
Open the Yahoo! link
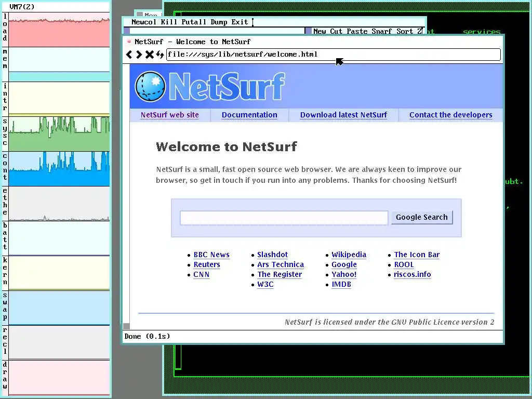(344, 274)
